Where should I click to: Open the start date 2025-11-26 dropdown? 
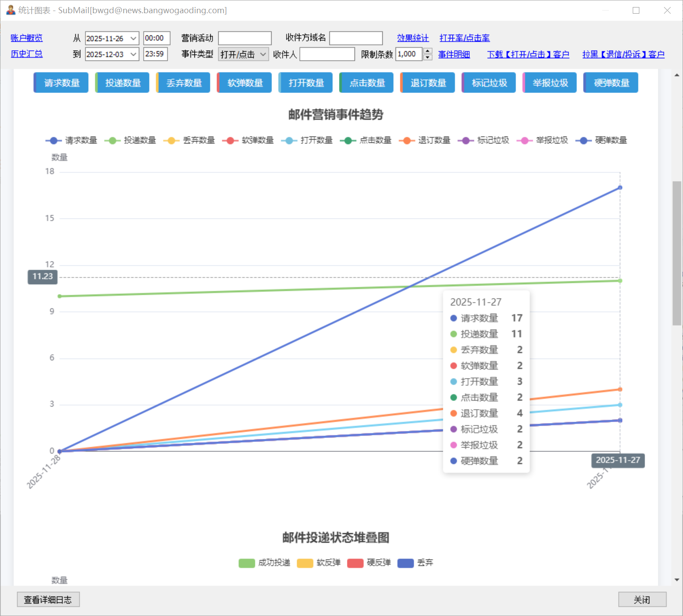(x=133, y=38)
